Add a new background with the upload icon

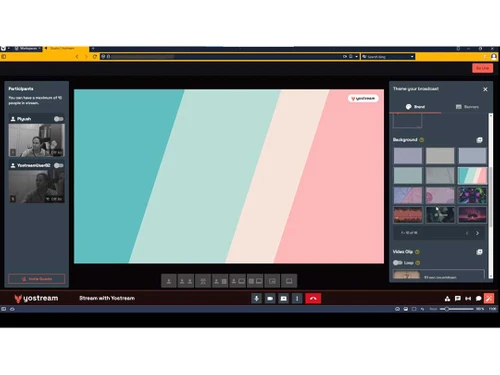click(479, 140)
